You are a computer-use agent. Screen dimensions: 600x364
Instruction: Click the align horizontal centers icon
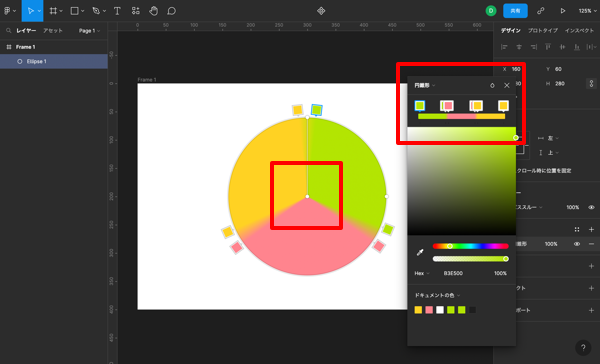point(519,47)
